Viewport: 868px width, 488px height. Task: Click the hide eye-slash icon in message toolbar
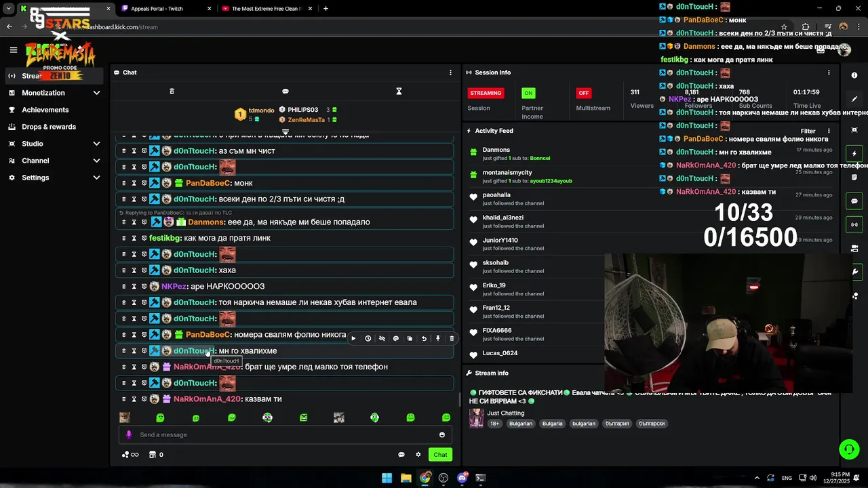[x=382, y=338]
